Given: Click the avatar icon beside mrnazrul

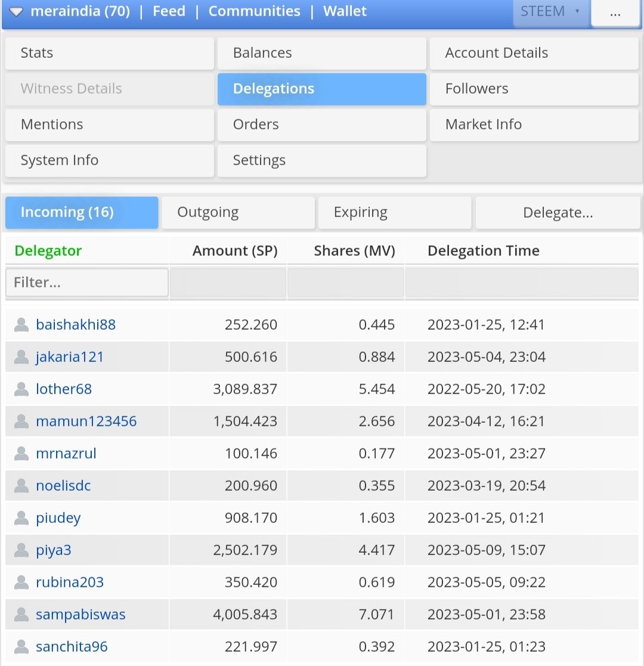Looking at the screenshot, I should [x=21, y=453].
